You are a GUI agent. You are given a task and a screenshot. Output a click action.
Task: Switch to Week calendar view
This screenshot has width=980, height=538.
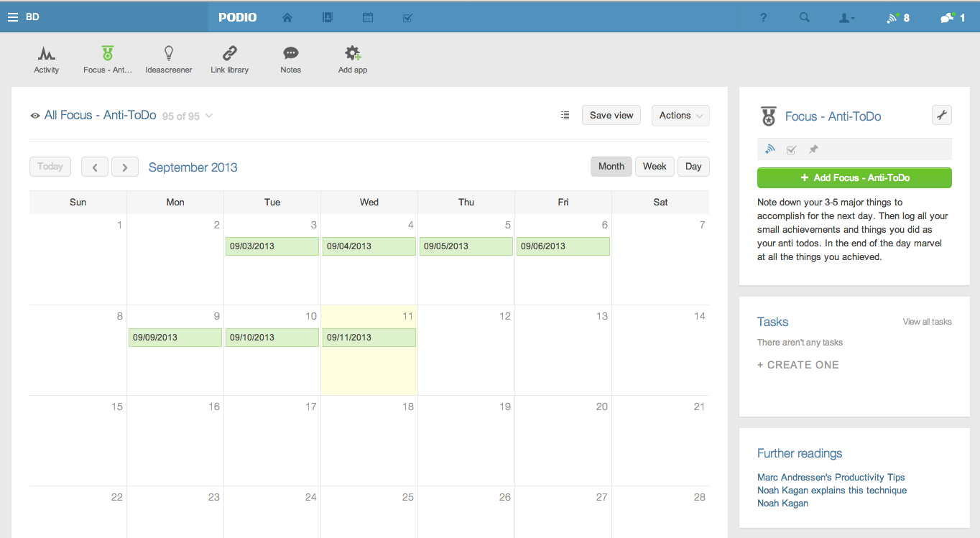point(654,167)
